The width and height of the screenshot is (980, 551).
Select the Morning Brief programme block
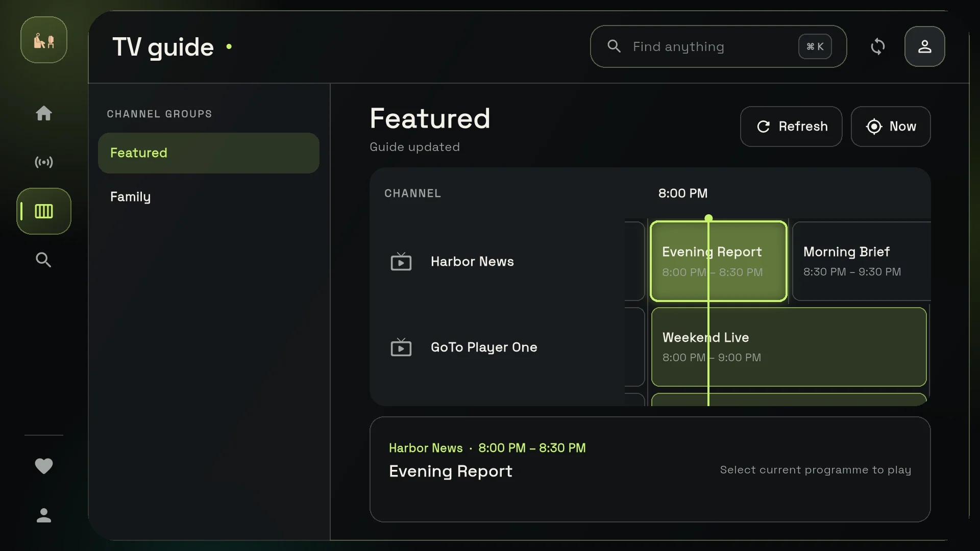[862, 261]
